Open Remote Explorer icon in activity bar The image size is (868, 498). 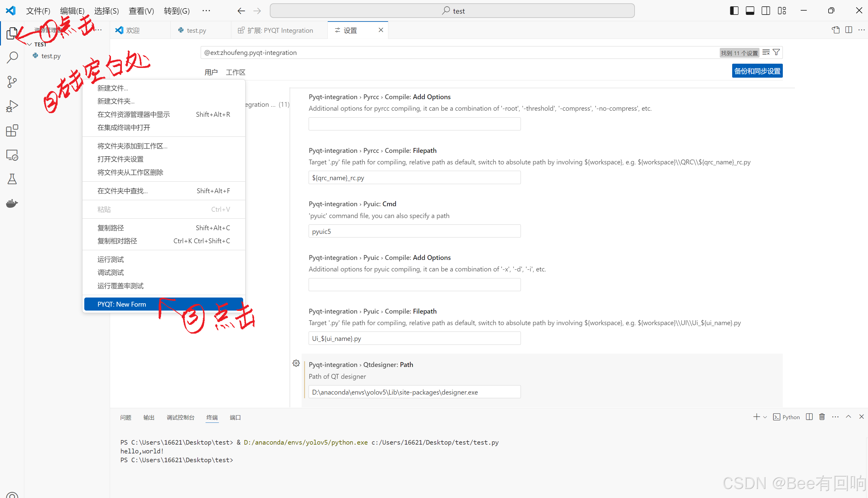point(12,155)
